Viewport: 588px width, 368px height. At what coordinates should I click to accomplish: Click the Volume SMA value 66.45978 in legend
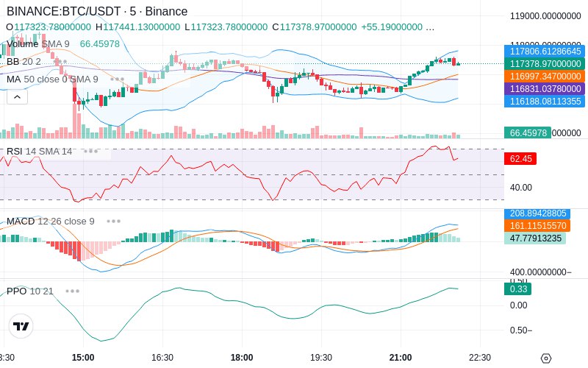tap(100, 44)
